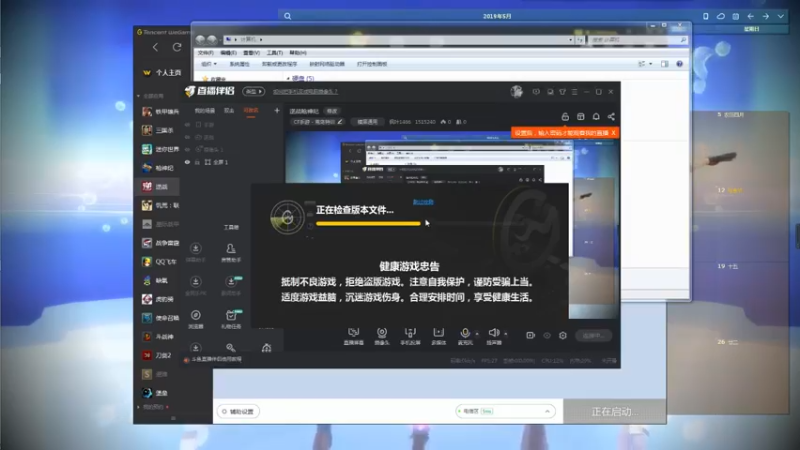The image size is (800, 450).
Task: Open 个人主页 in WeGame
Action: pos(162,72)
